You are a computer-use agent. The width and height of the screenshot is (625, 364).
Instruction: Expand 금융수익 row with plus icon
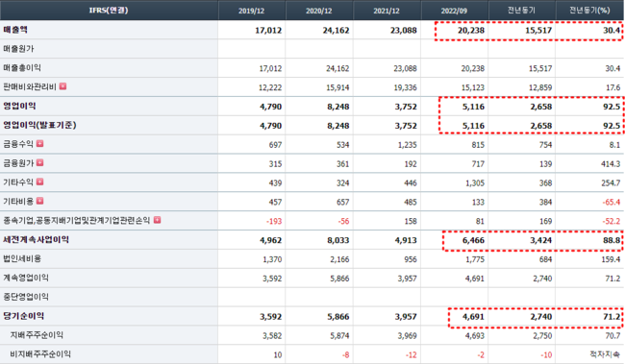pyautogui.click(x=39, y=144)
